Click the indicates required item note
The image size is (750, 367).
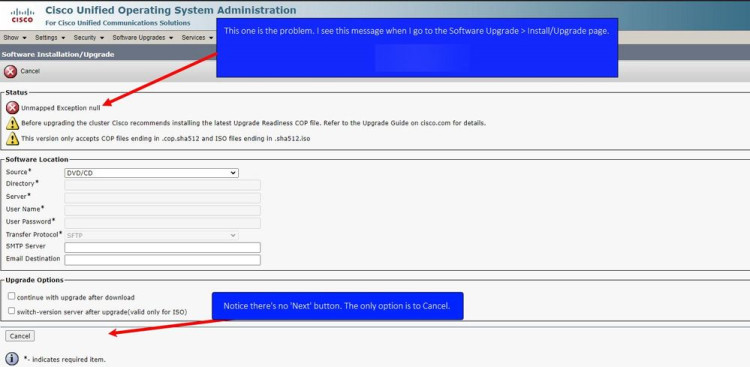(x=65, y=359)
